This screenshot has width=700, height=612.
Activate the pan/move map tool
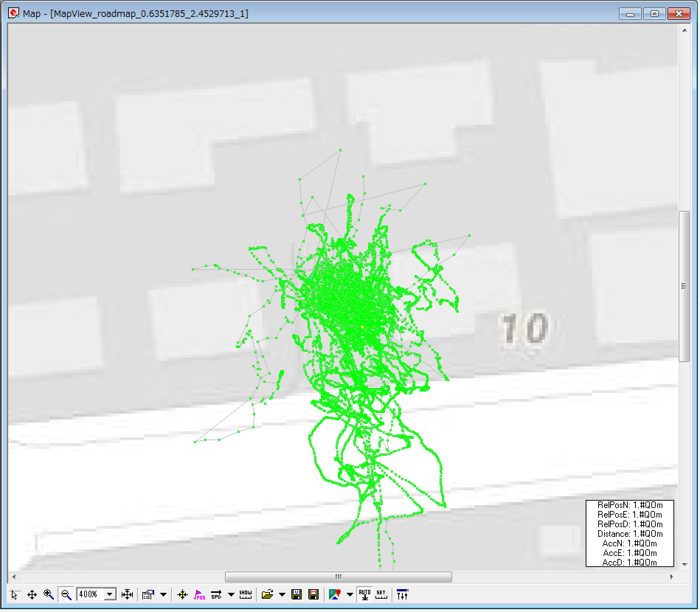click(32, 595)
